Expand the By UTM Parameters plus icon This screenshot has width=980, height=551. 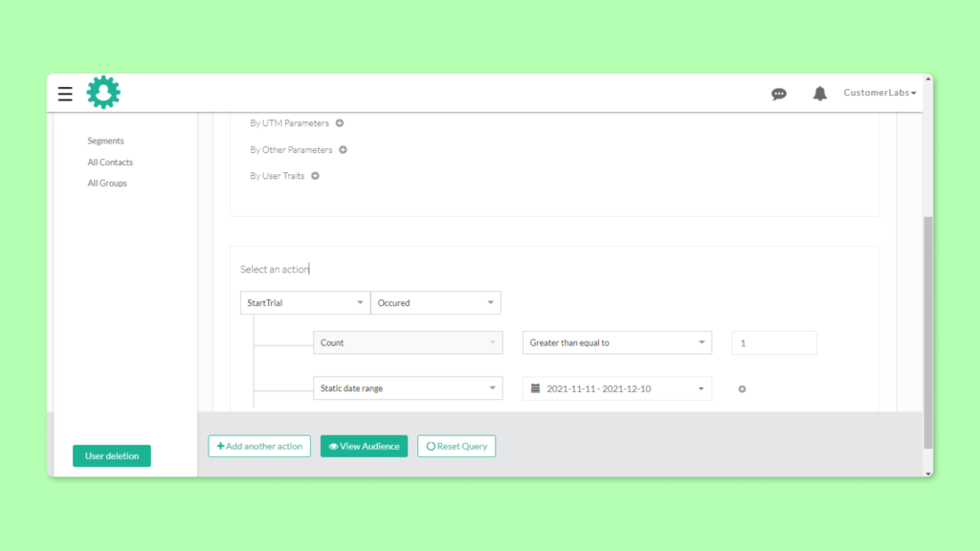(x=340, y=123)
